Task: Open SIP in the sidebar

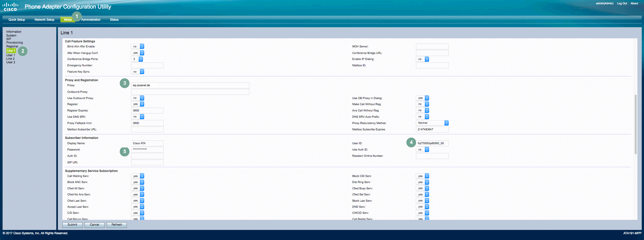Action: 9,39
